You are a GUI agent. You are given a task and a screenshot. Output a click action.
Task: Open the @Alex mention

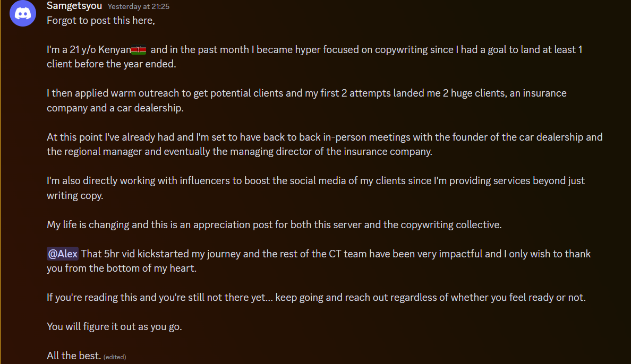coord(63,254)
